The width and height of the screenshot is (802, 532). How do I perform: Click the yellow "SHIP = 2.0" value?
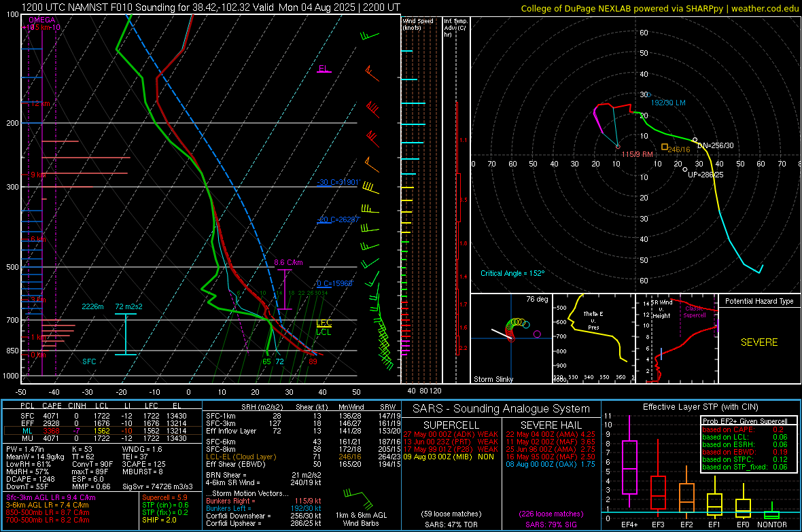coord(159,520)
